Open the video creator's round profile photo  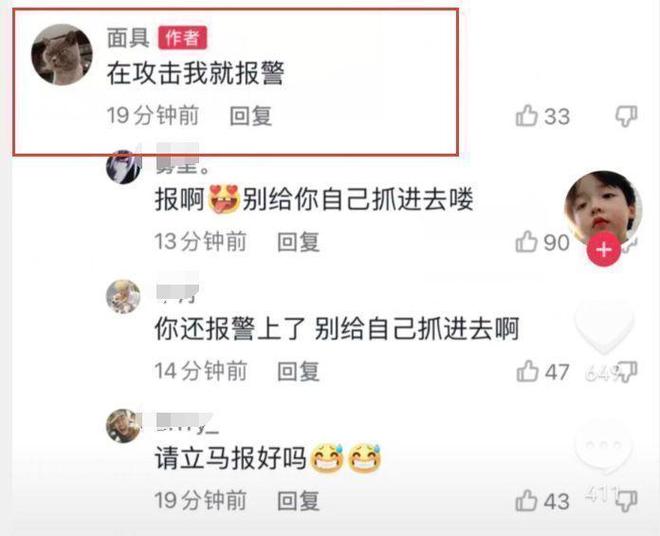(603, 209)
